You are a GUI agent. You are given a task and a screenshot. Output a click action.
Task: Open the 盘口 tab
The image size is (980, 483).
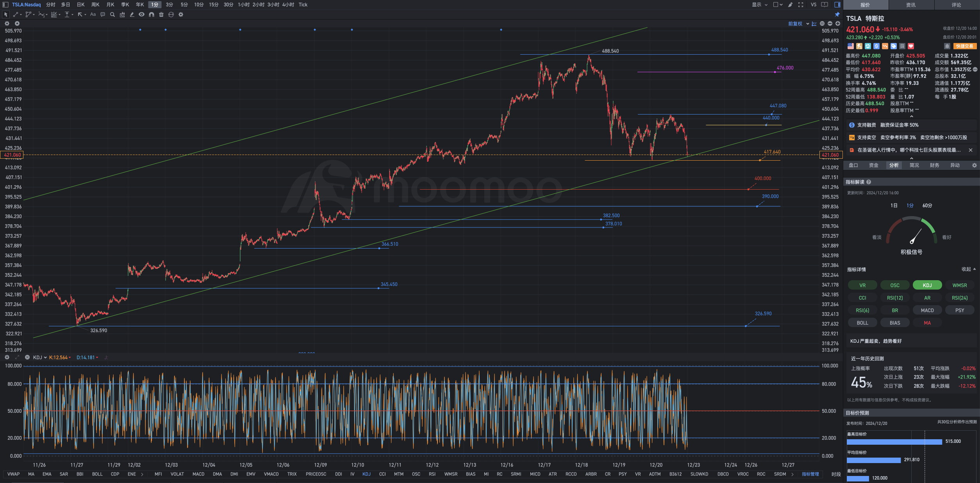[x=853, y=165]
